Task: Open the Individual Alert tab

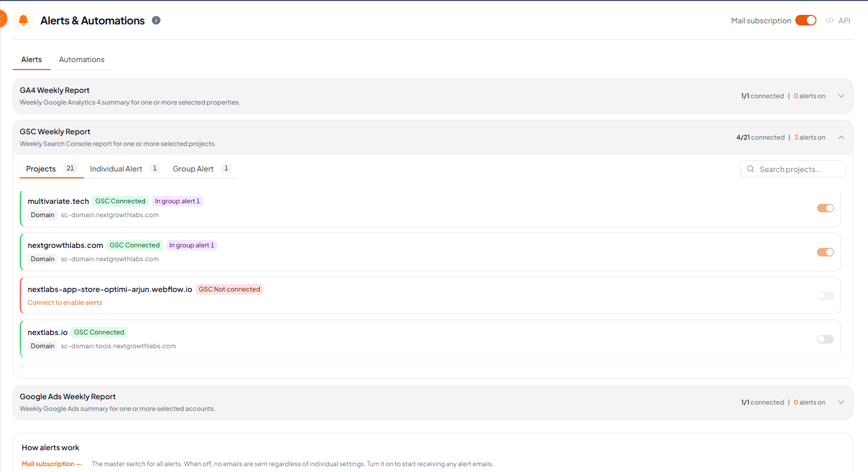Action: click(x=124, y=169)
